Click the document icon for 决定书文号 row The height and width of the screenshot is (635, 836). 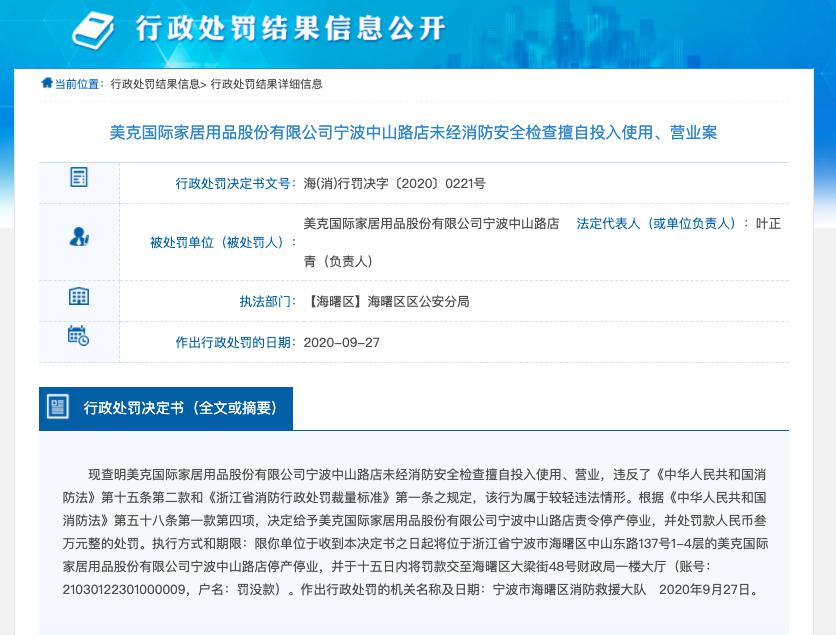[x=79, y=177]
